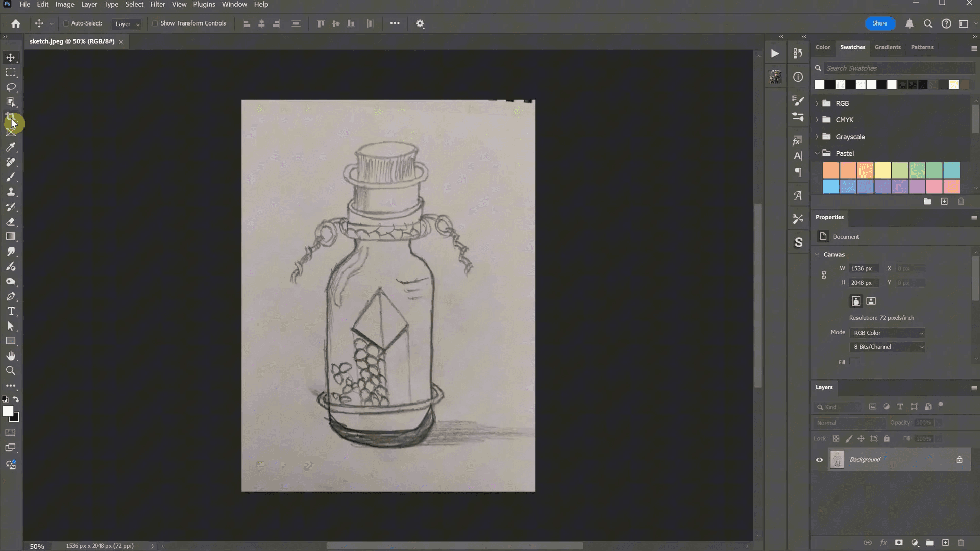Viewport: 980px width, 551px height.
Task: Collapse the Canvas section
Action: click(817, 254)
